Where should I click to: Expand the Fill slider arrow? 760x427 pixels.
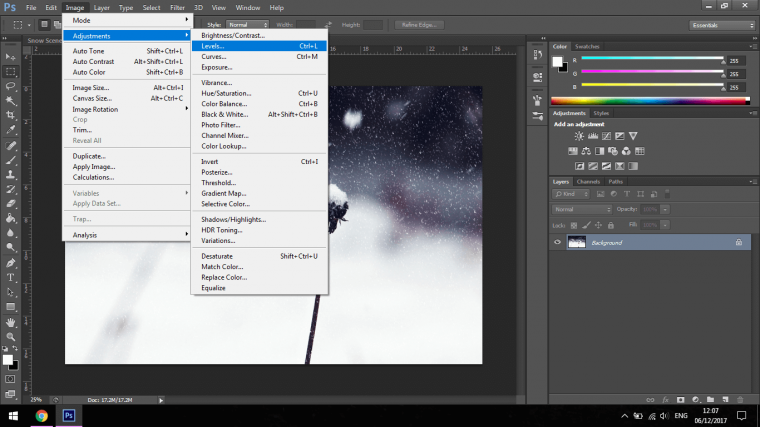point(665,225)
